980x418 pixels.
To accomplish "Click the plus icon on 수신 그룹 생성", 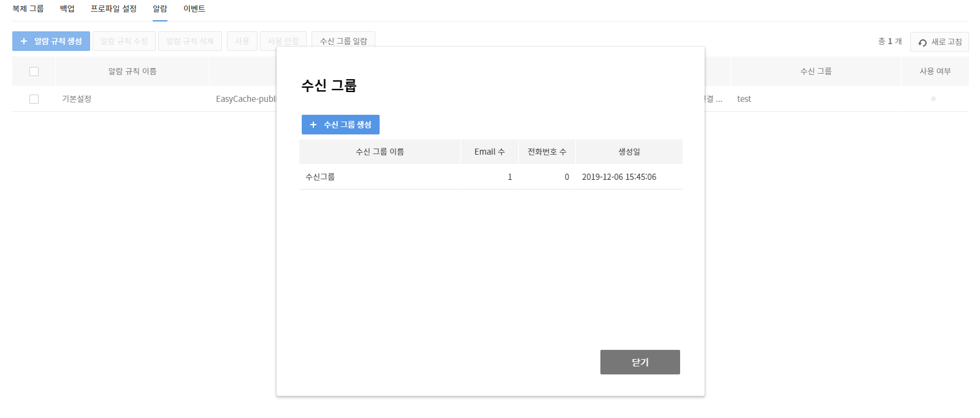I will pyautogui.click(x=313, y=125).
